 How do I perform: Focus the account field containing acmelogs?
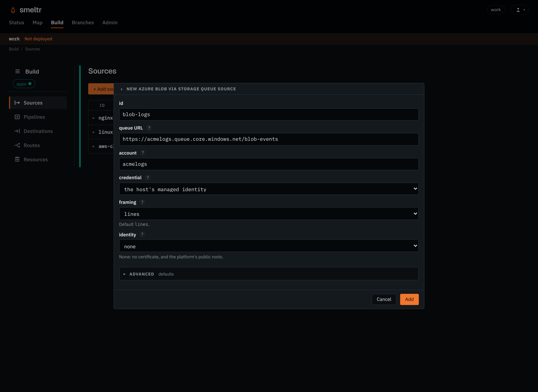(x=269, y=164)
